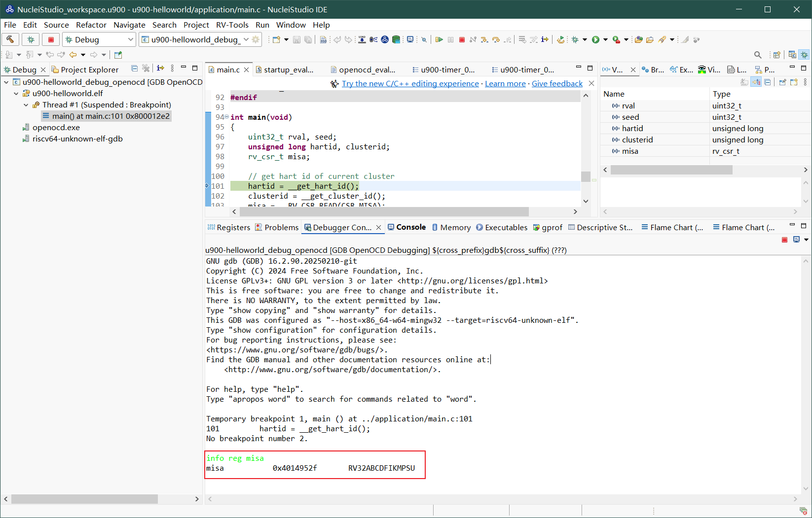
Task: Click the 'Learn more' link
Action: click(x=505, y=84)
